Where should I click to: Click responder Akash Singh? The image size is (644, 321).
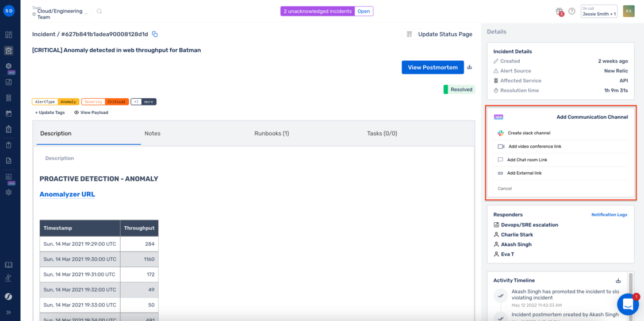(516, 244)
